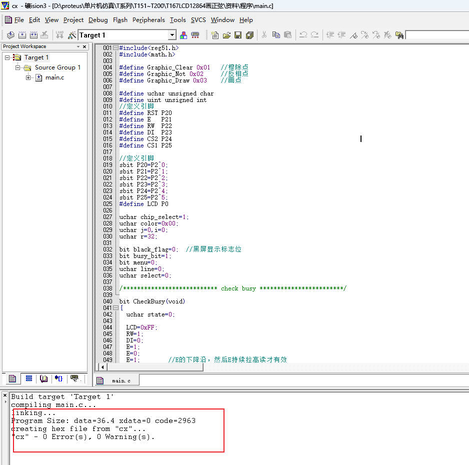The image size is (469, 465).
Task: Switch to the Books workspace tab
Action: 44,379
